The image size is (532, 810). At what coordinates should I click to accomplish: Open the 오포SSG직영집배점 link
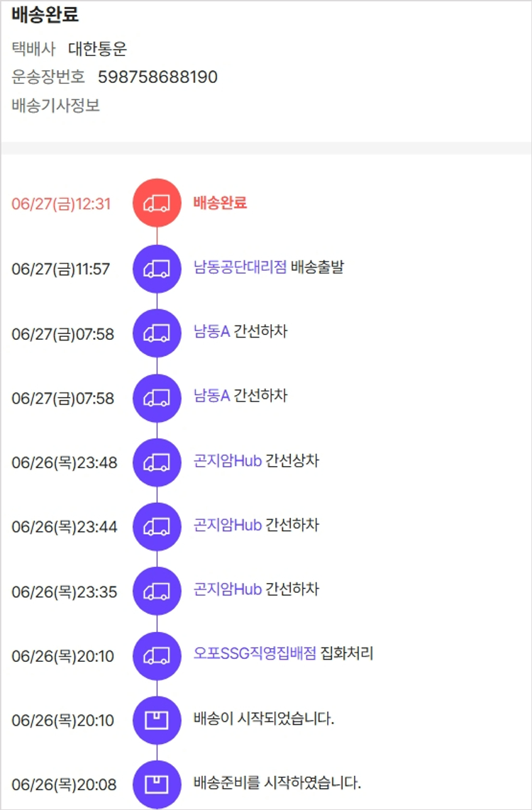tap(255, 654)
